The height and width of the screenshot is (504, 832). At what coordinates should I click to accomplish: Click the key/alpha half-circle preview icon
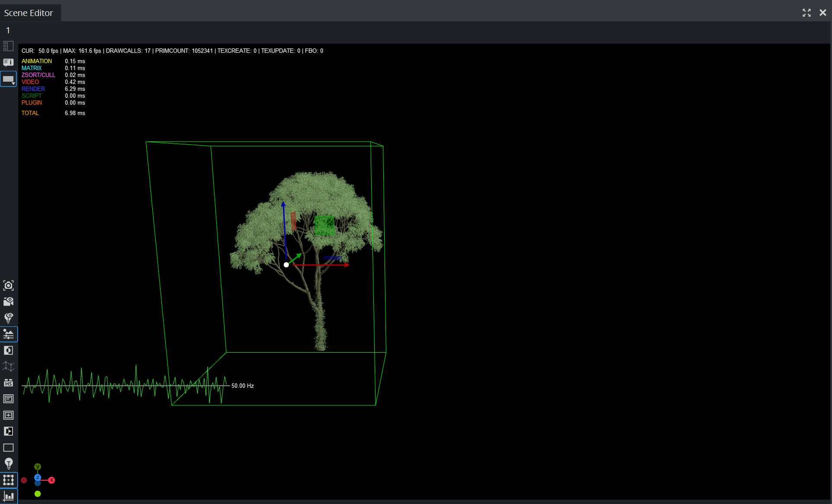8,350
